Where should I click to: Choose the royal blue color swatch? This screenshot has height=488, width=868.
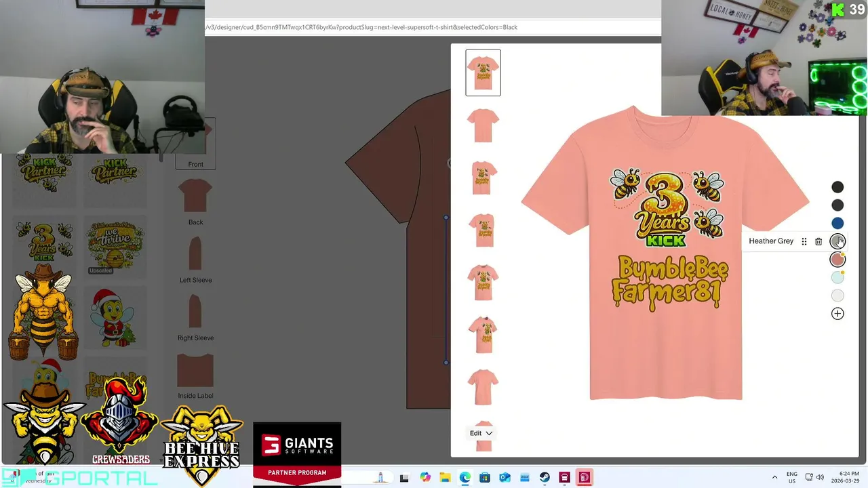tap(837, 223)
